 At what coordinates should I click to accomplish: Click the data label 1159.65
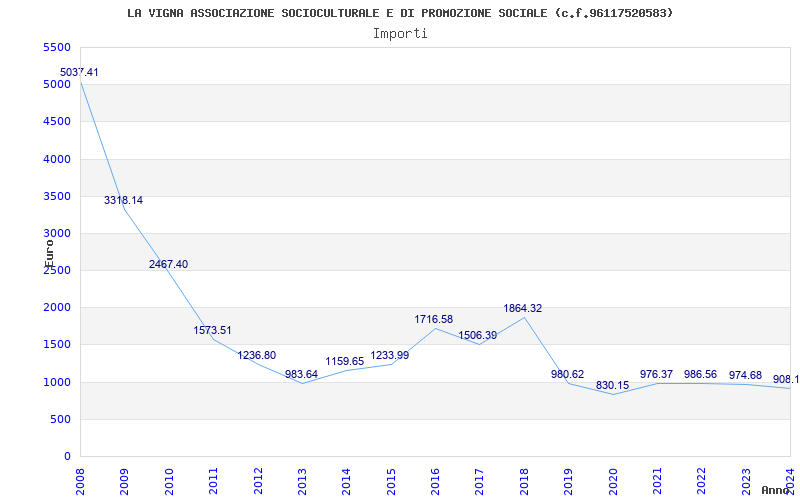click(345, 361)
